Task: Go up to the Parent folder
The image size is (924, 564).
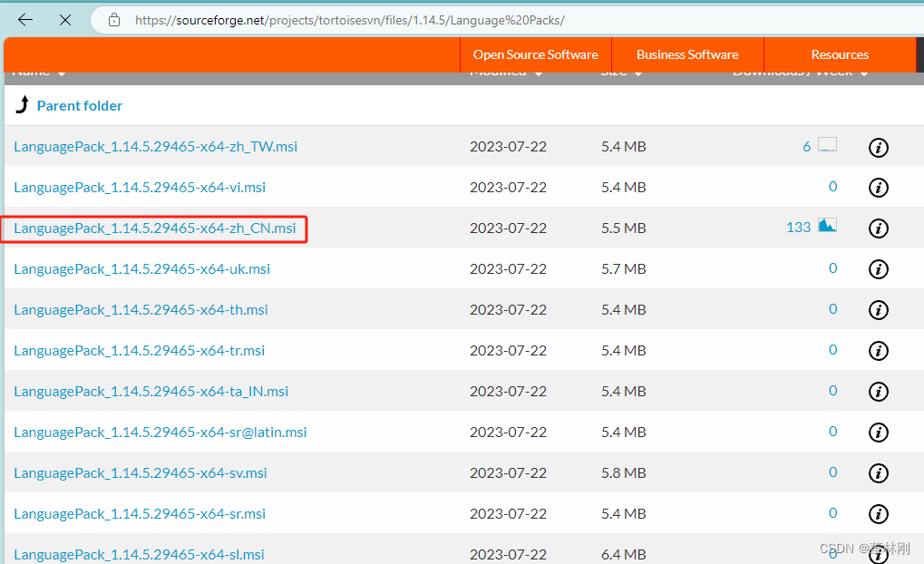Action: (80, 105)
